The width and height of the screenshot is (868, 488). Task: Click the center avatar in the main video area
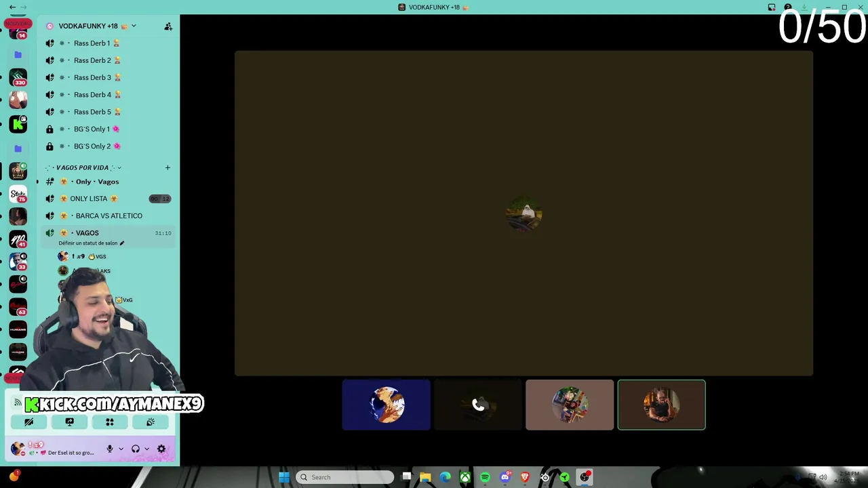(524, 214)
